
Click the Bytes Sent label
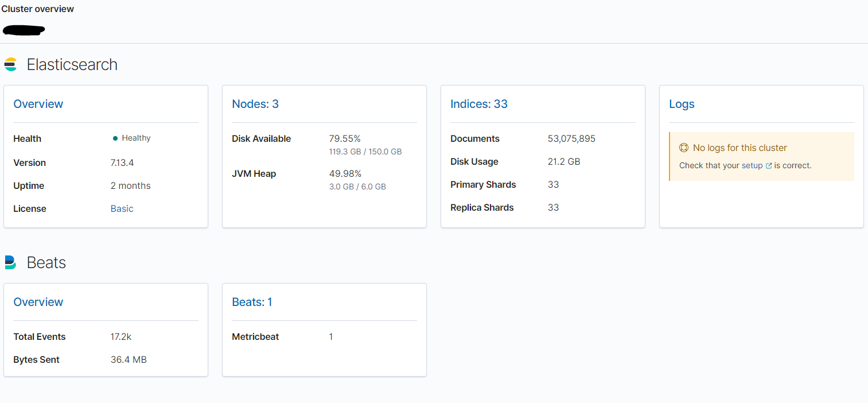tap(37, 359)
